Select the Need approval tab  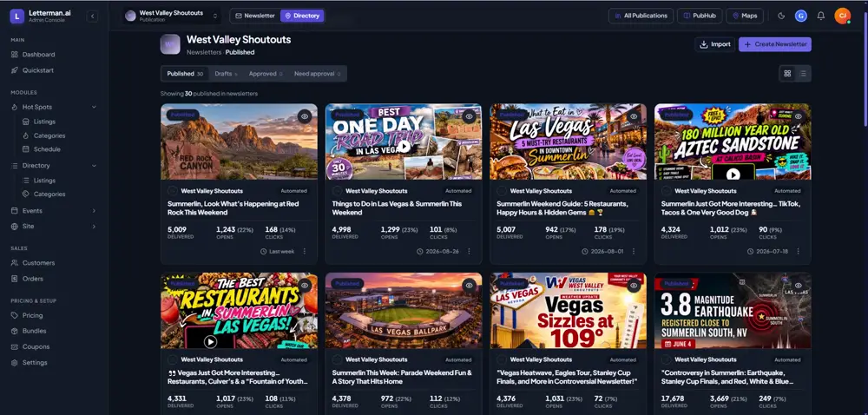(317, 74)
